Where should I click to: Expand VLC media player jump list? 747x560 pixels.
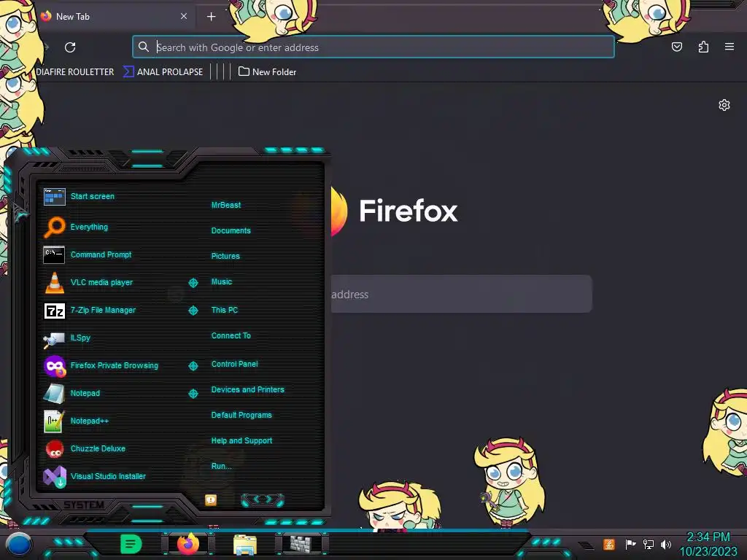click(x=193, y=283)
